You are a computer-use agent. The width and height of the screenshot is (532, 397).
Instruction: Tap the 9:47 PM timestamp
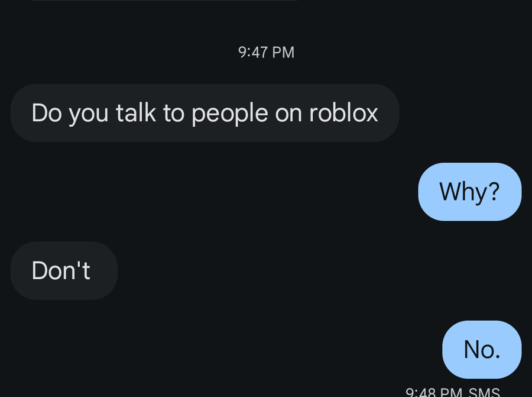point(266,52)
